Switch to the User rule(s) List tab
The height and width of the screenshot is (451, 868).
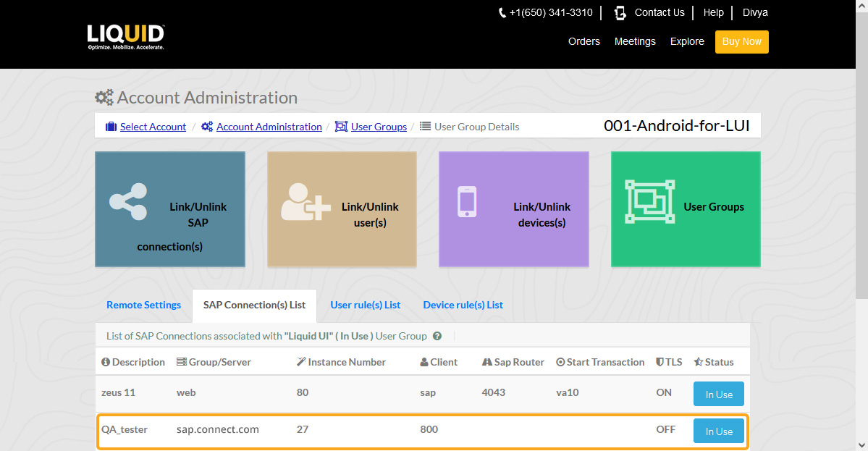[366, 305]
